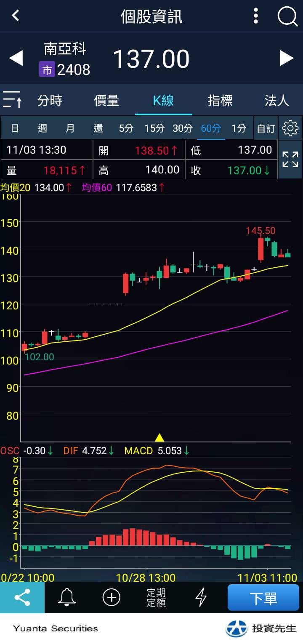Expand chart to fullscreen

point(290,160)
